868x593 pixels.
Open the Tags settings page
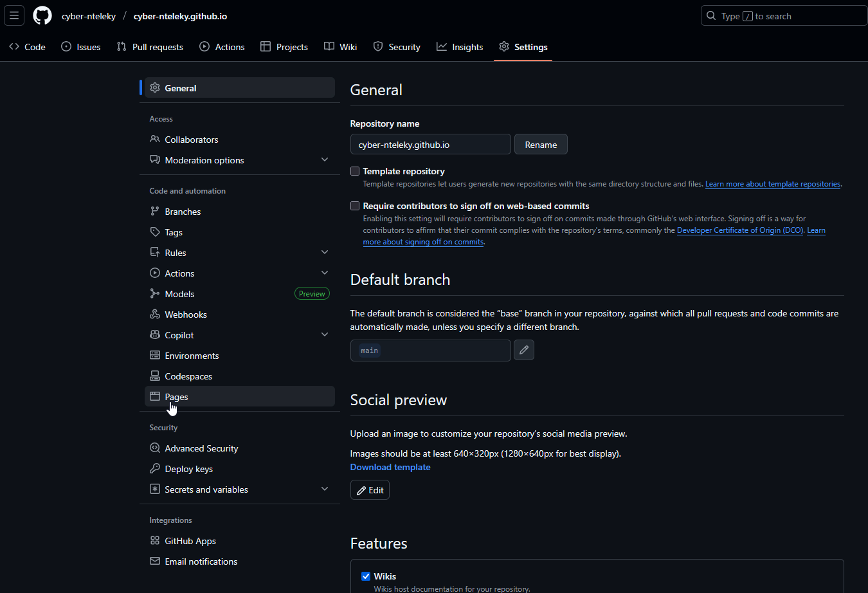click(240, 232)
